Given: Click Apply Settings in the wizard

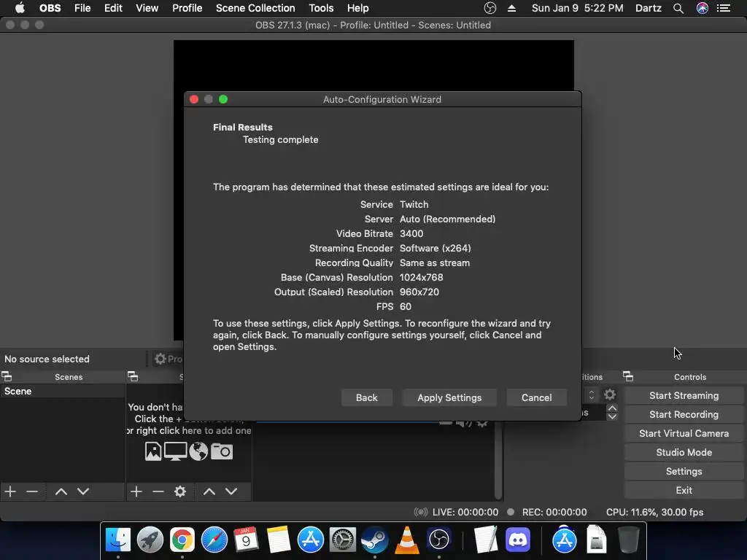Looking at the screenshot, I should click(x=449, y=397).
